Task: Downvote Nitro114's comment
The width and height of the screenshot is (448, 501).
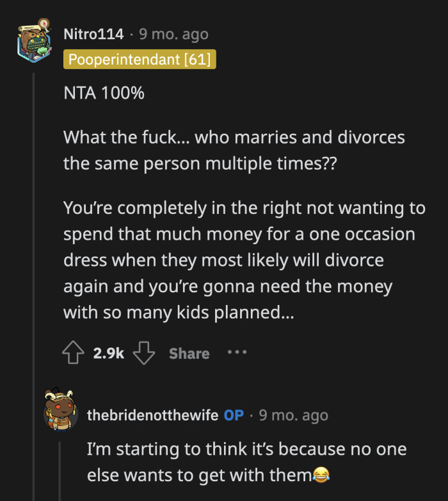Action: point(145,353)
